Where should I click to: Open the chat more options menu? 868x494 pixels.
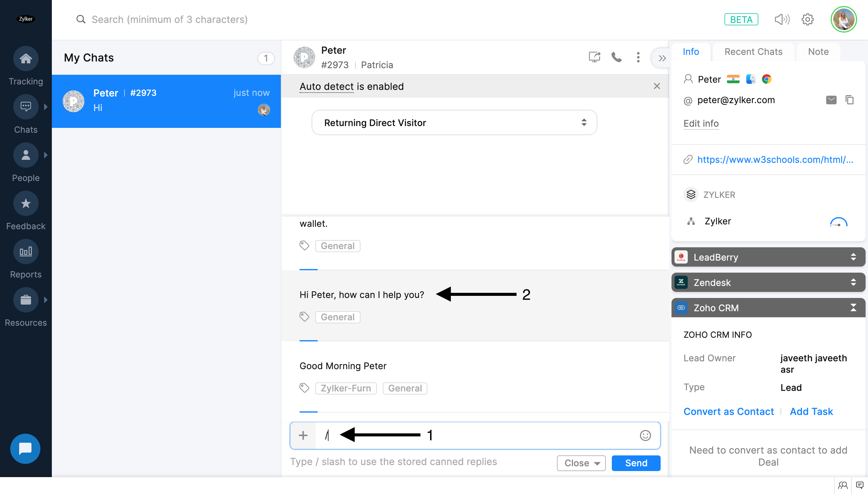[638, 57]
